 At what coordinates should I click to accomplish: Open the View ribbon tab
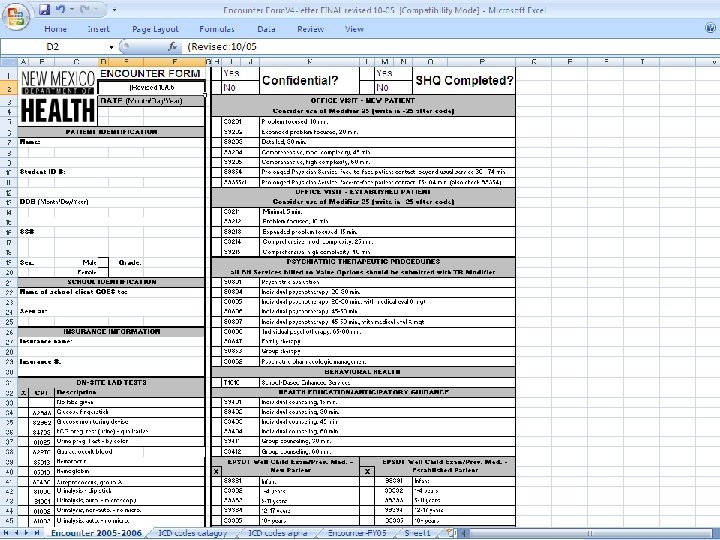point(354,29)
